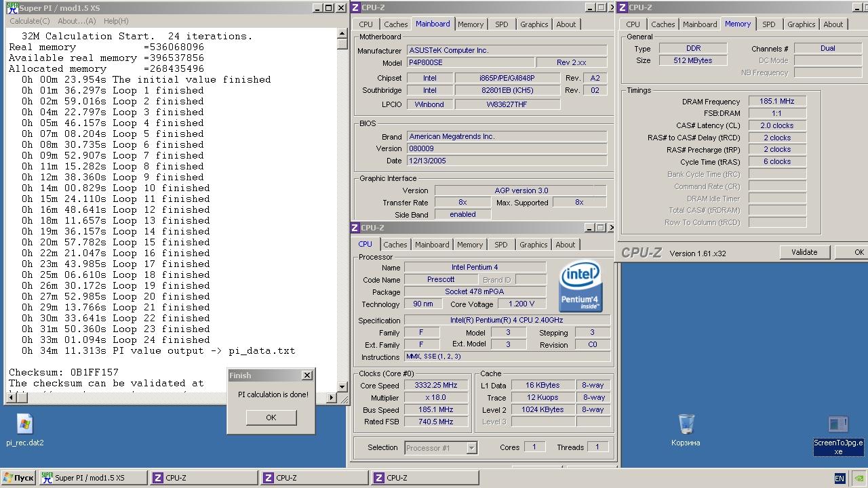
Task: Select Graphics tab in Memory CPU-Z window
Action: pos(801,24)
